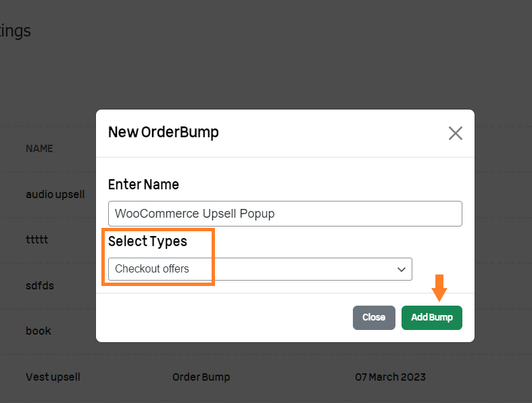The height and width of the screenshot is (403, 532).
Task: Click the gray Close button
Action: 374,317
